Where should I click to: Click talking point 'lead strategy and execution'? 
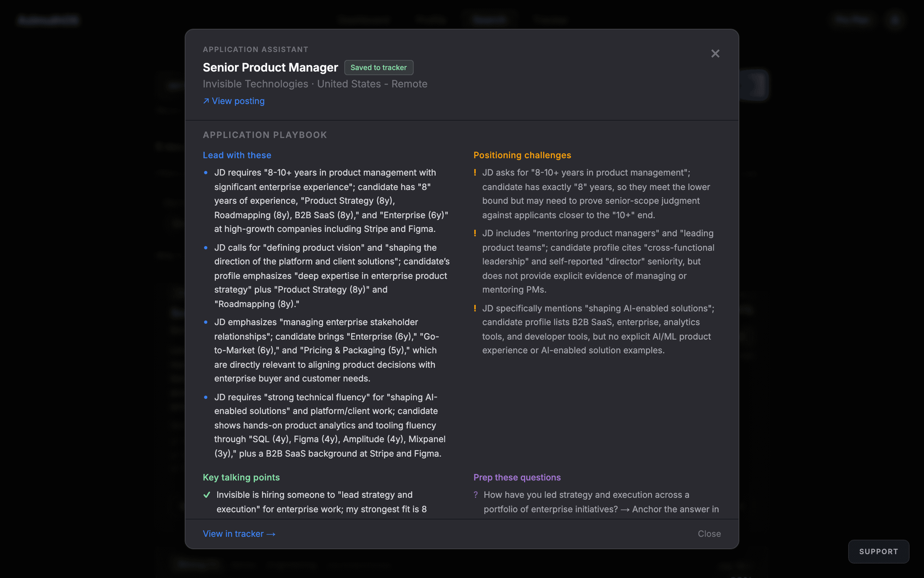coord(322,502)
